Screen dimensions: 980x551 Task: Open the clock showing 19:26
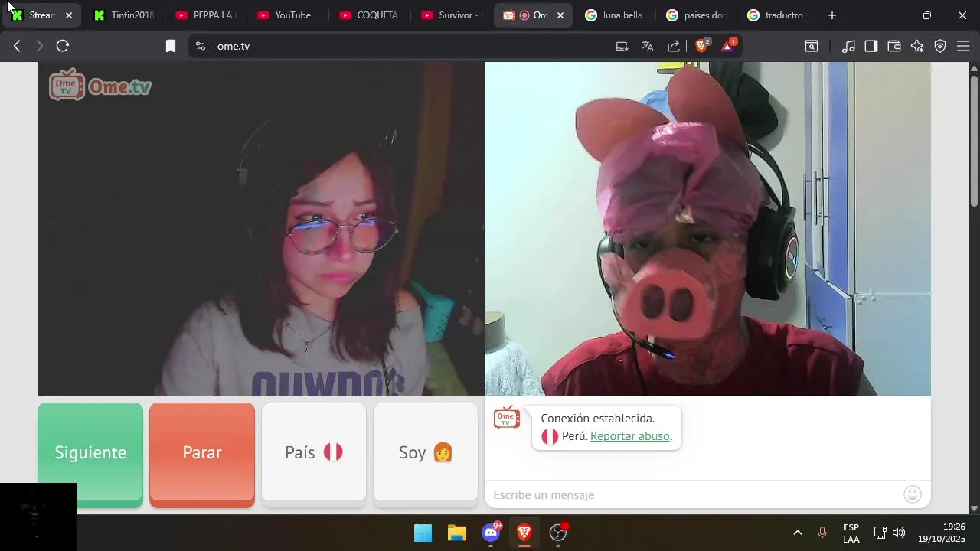pyautogui.click(x=942, y=533)
